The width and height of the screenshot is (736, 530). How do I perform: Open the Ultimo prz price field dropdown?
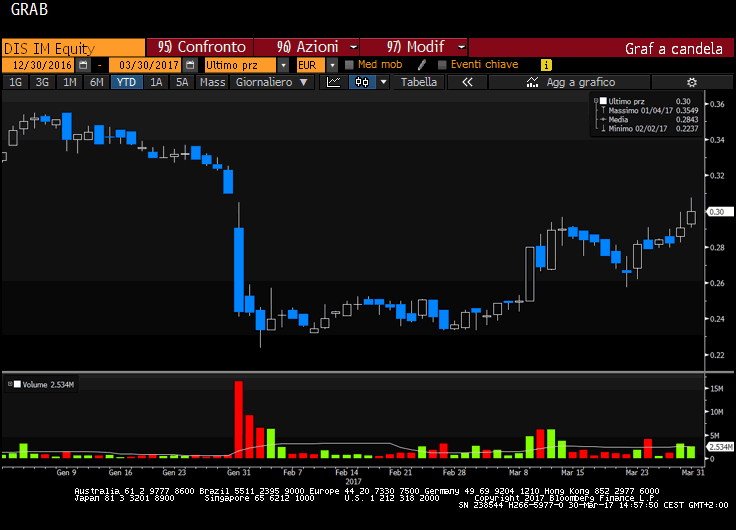[283, 65]
